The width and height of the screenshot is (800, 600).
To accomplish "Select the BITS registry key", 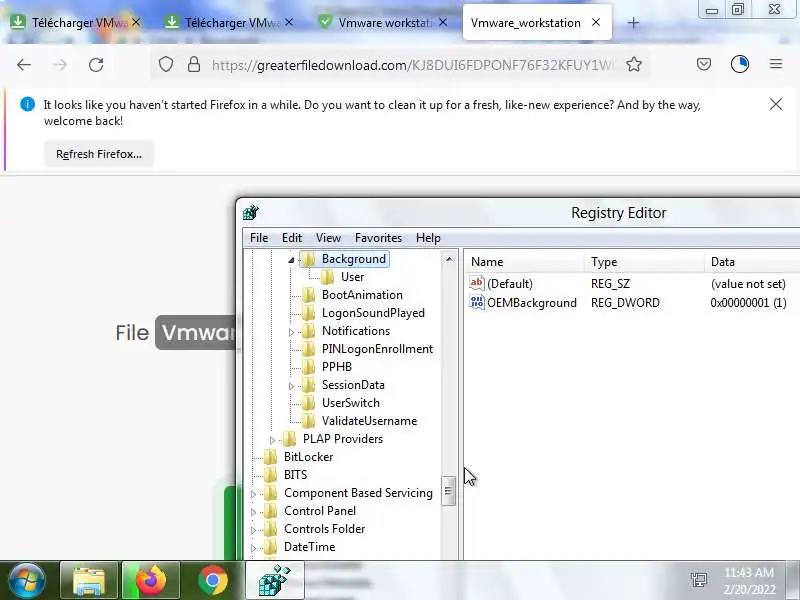I will tap(295, 475).
